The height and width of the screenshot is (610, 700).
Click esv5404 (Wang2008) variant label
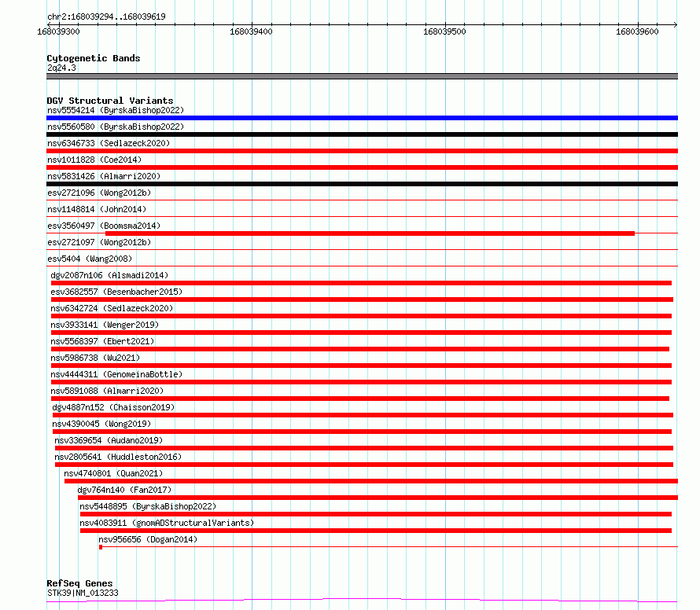[x=90, y=259]
